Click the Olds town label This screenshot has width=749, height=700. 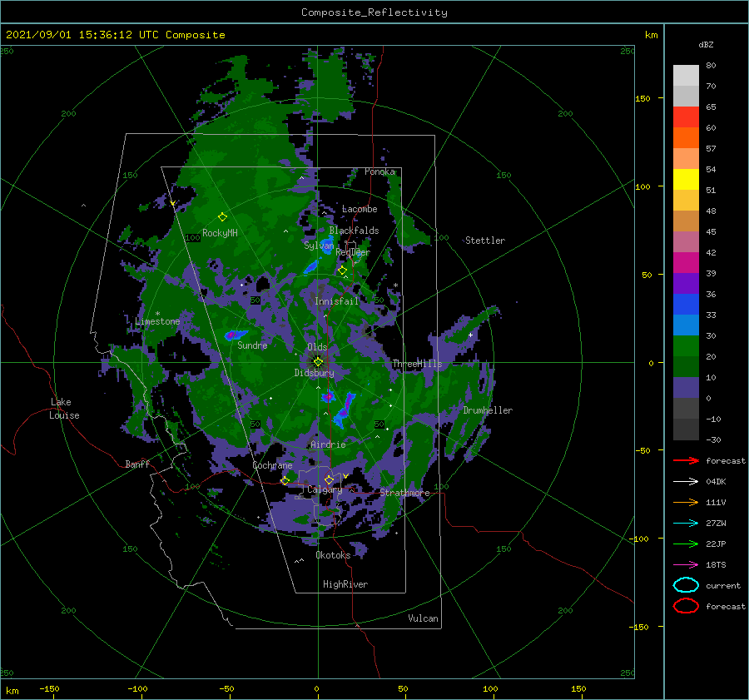coord(317,347)
